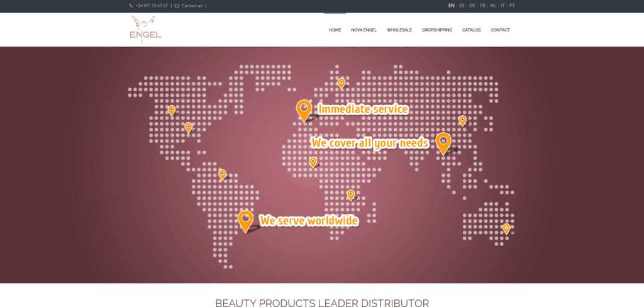Switch language to PT
Screen dimensions: 644x307
(512, 6)
